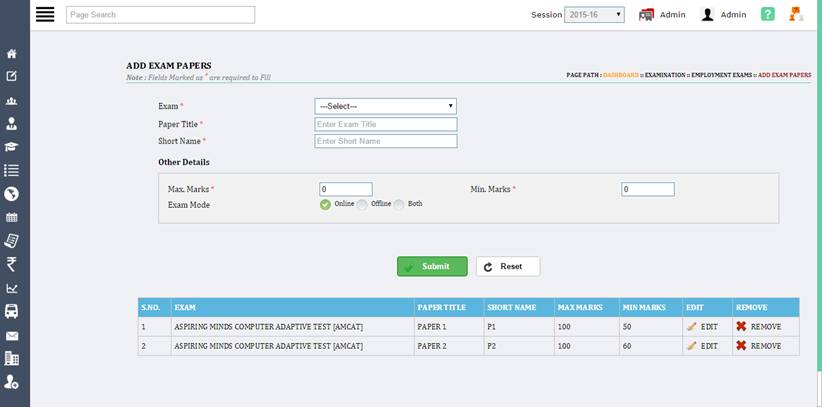Open the green help question mark icon
This screenshot has height=407, width=822.
[767, 15]
